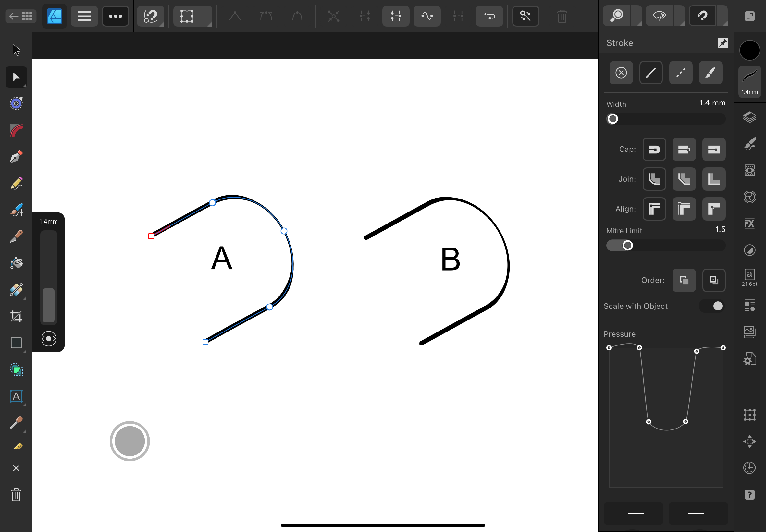Select the Pencil tool
This screenshot has width=766, height=532.
pos(16,183)
